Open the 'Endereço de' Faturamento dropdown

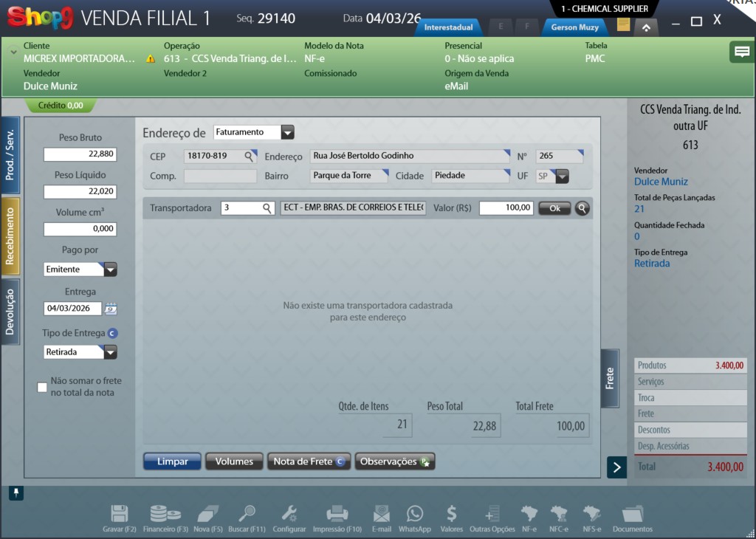point(287,132)
